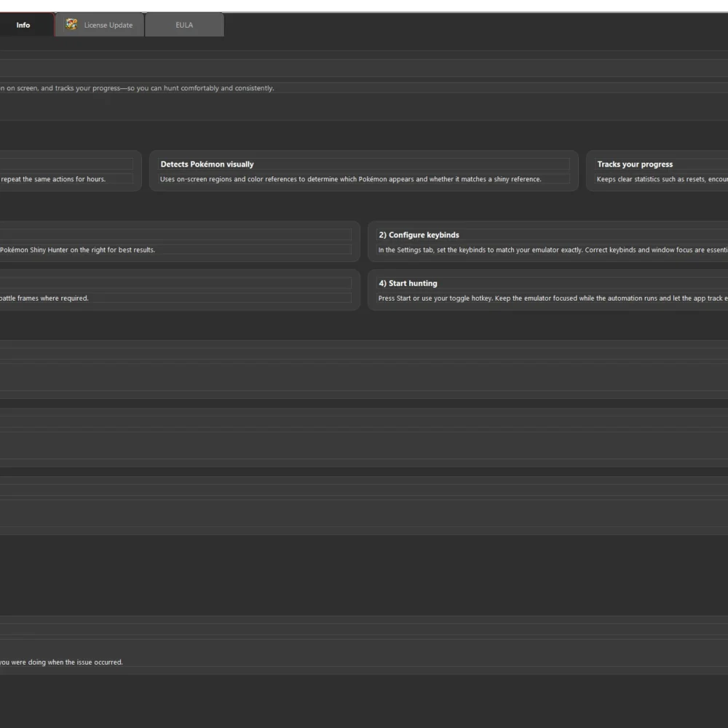This screenshot has height=728, width=728.
Task: Click the key icon on License Update tab
Action: pyautogui.click(x=71, y=24)
